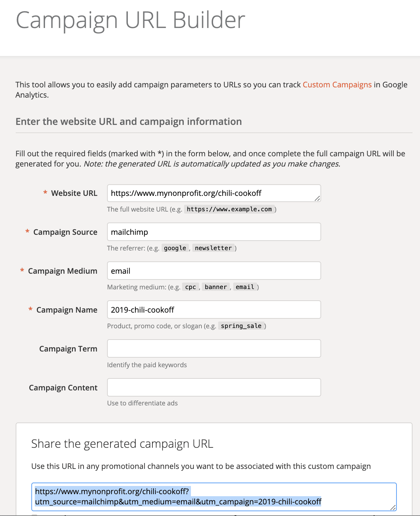The width and height of the screenshot is (420, 516).
Task: Click the Campaign Medium field showing email
Action: pos(214,271)
